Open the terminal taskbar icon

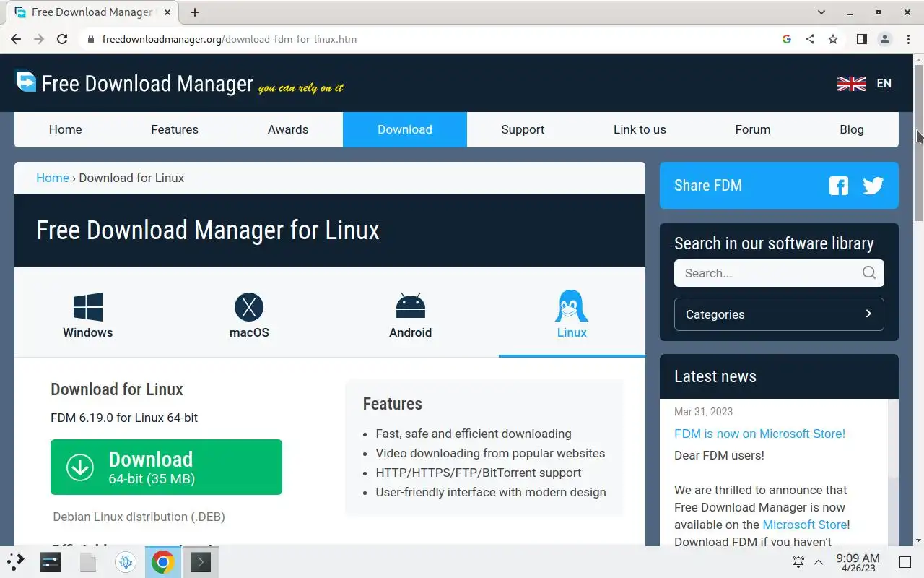click(x=200, y=561)
